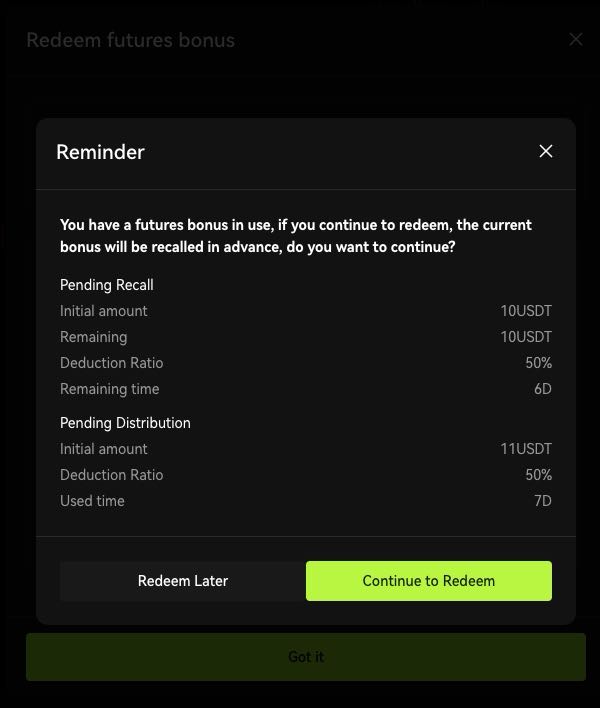Click the Deduction Ratio label under Pending Recall

[112, 363]
